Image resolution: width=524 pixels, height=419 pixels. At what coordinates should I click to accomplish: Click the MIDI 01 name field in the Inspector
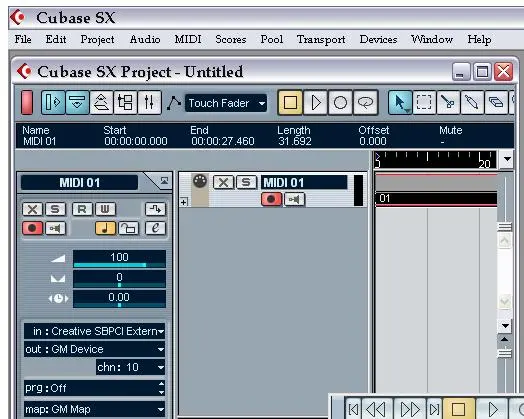tap(80, 183)
